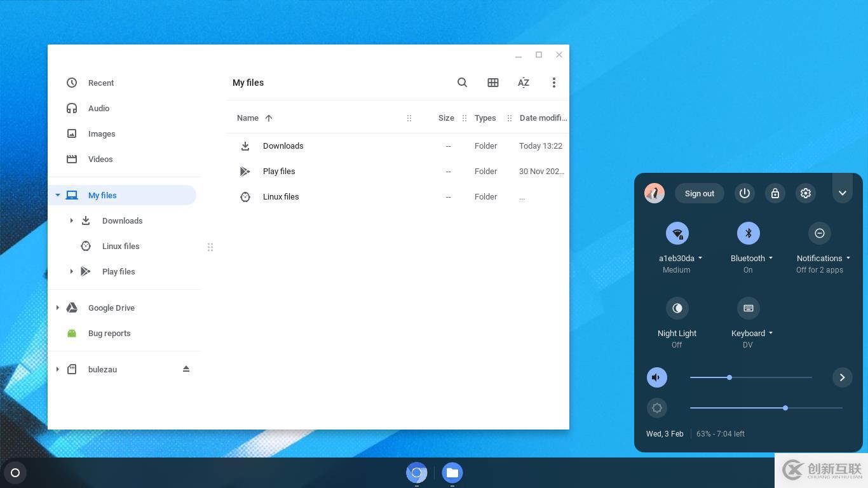
Task: Click the Files app on the shelf
Action: (452, 473)
